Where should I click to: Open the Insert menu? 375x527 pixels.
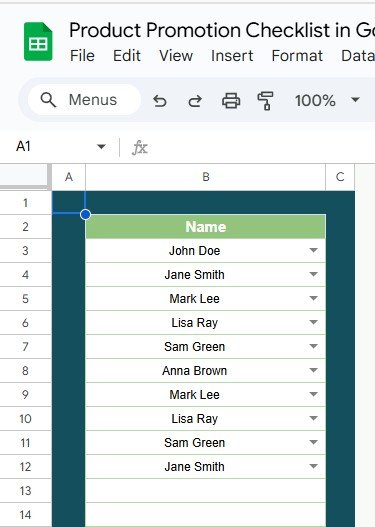click(232, 55)
